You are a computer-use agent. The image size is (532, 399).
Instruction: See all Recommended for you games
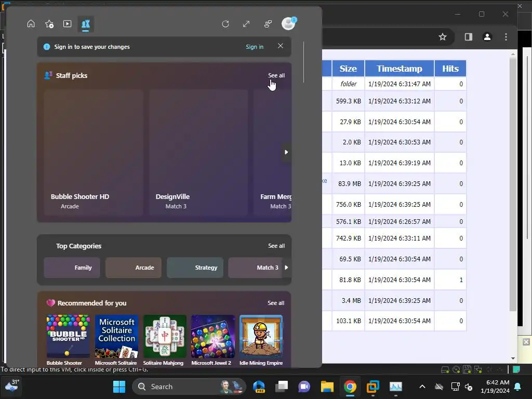(x=276, y=303)
